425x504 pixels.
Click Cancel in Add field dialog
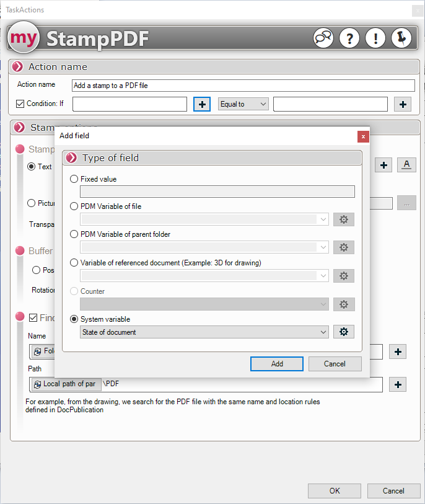[x=335, y=364]
